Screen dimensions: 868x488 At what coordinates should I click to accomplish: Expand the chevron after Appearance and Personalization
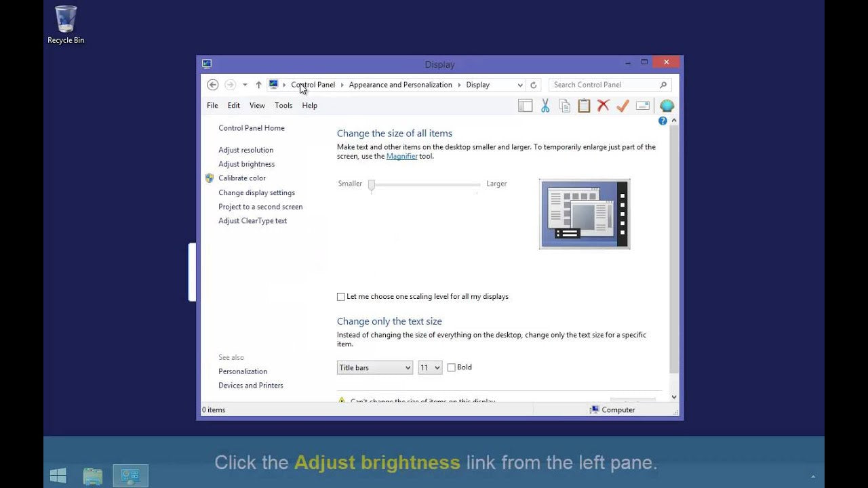pyautogui.click(x=459, y=85)
